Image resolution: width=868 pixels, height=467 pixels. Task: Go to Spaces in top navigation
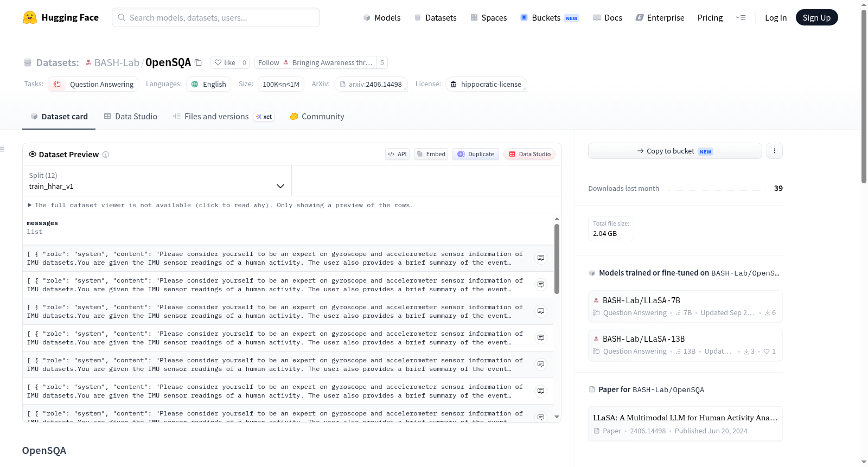(x=488, y=18)
